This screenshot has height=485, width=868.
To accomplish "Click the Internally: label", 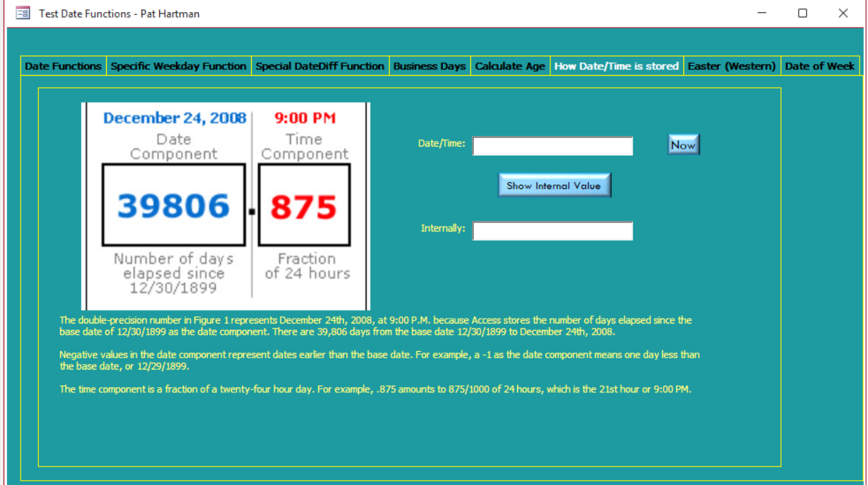I will [x=443, y=229].
